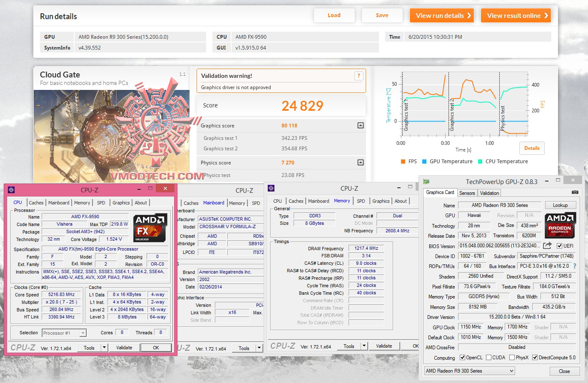Open the Processor #1 selection dropdown
This screenshot has height=383, width=588.
(x=64, y=333)
